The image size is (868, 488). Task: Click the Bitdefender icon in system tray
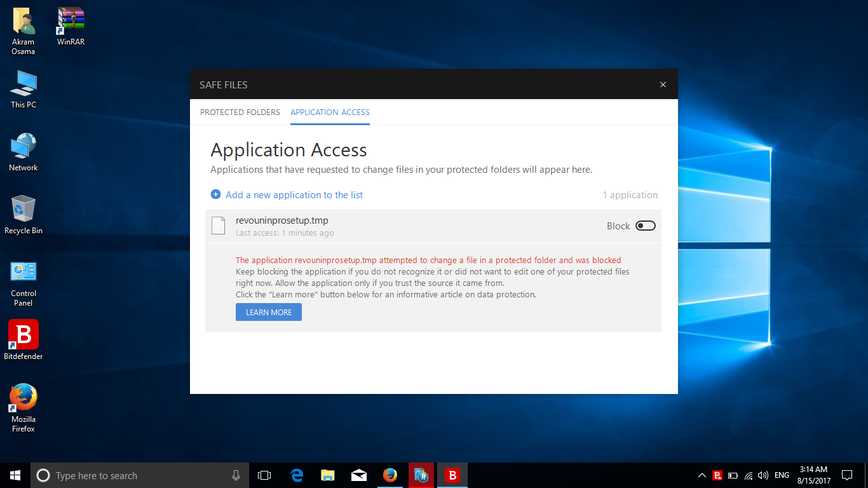[717, 475]
